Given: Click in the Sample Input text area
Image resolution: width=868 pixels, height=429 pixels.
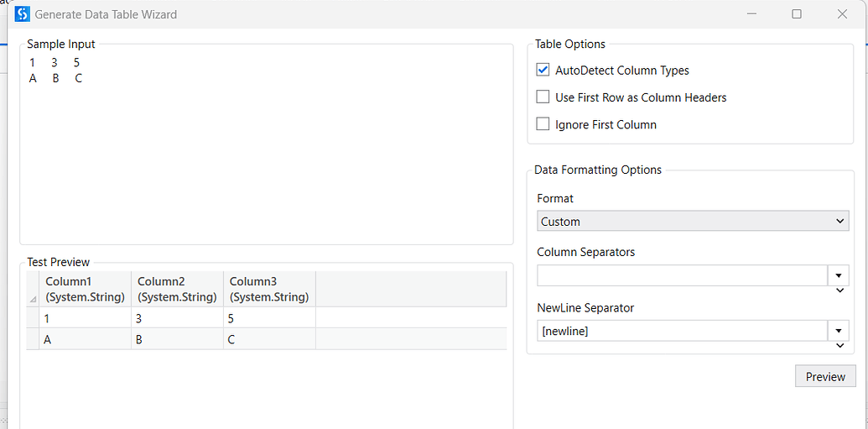Looking at the screenshot, I should click(266, 151).
